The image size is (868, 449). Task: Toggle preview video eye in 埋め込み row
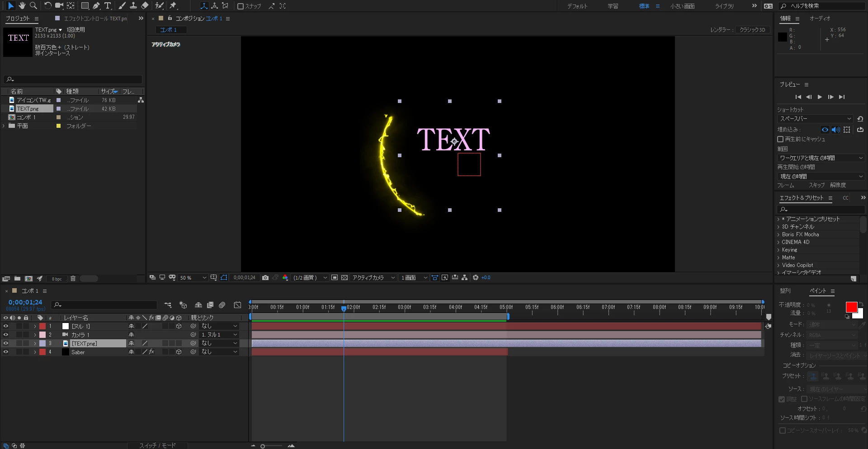point(825,130)
